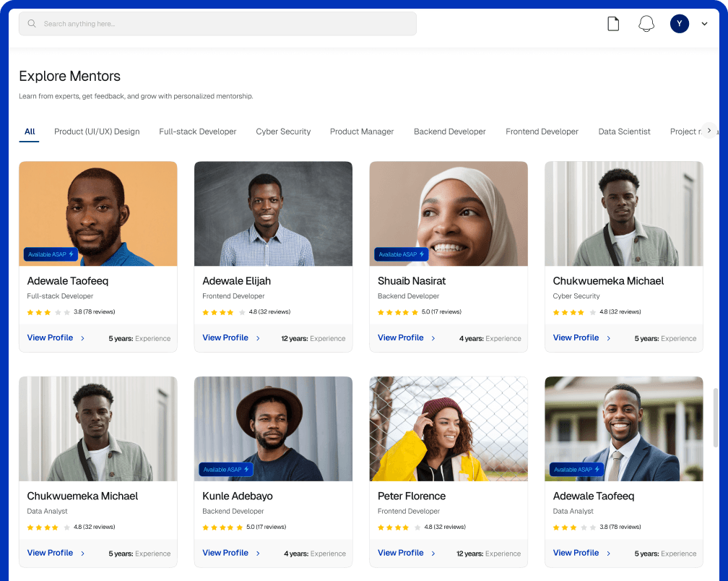Viewport: 728px width, 581px height.
Task: Open the notifications bell
Action: (x=646, y=24)
